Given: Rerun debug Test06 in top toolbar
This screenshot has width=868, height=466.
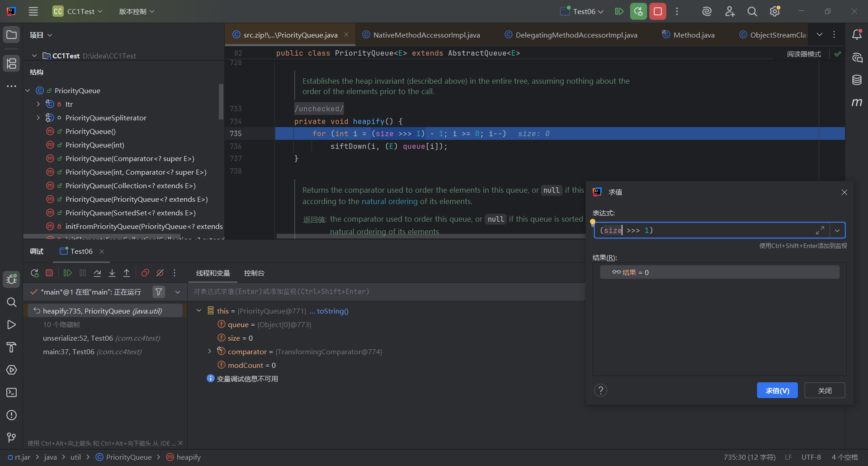Looking at the screenshot, I should click(638, 11).
